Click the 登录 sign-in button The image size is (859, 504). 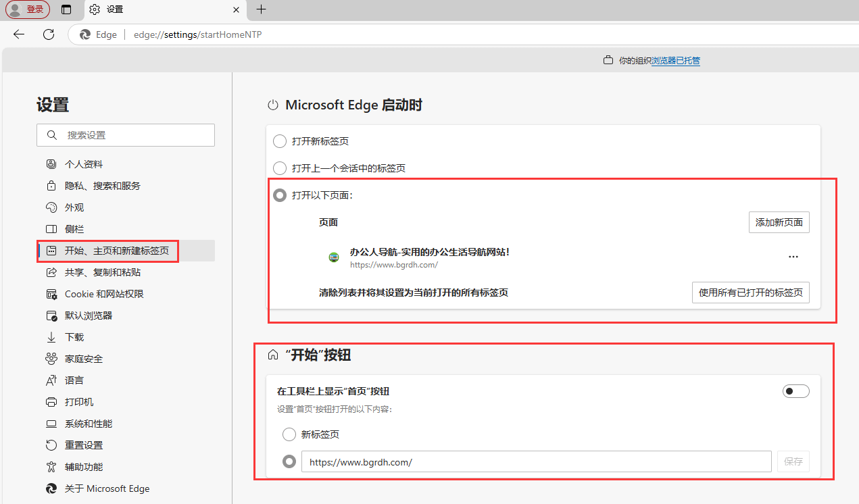click(28, 9)
